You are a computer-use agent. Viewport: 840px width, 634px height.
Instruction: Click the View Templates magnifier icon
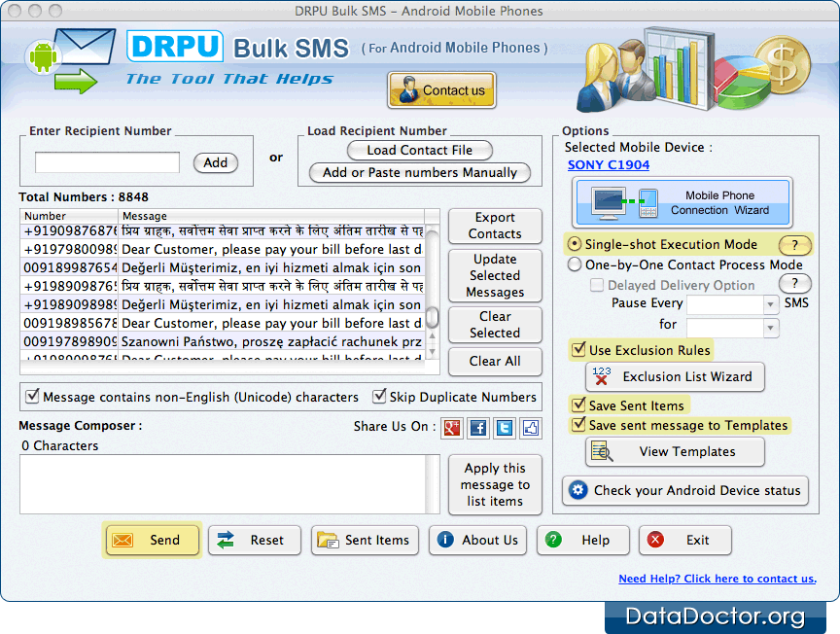click(x=602, y=451)
